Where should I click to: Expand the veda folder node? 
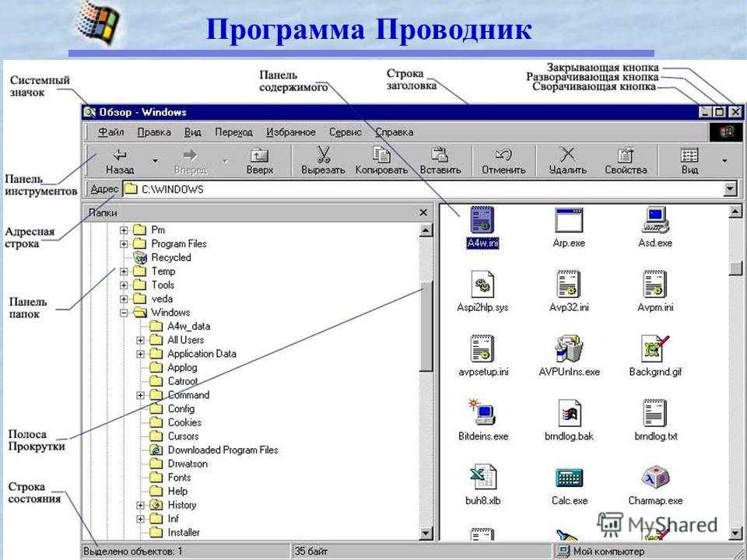[x=124, y=299]
